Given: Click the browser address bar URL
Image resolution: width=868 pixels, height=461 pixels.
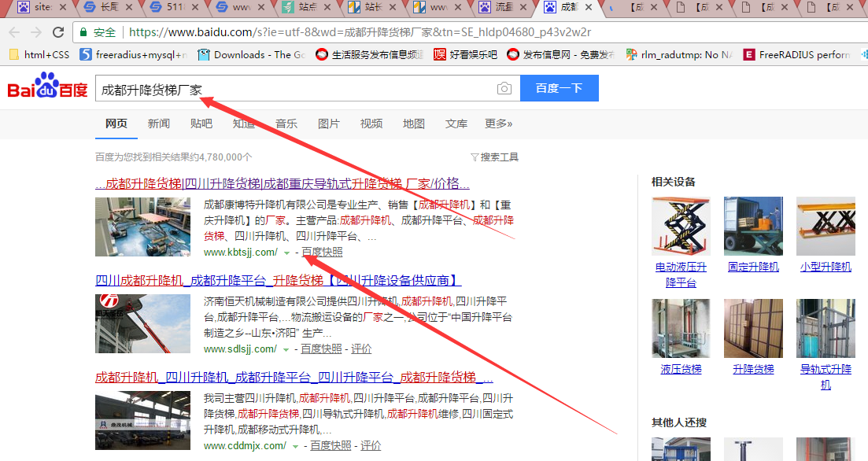Looking at the screenshot, I should [360, 32].
